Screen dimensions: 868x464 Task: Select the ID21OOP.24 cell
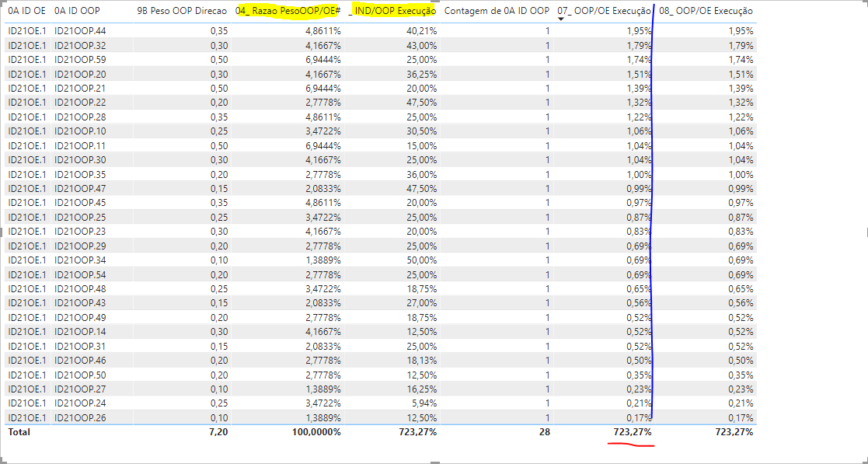pyautogui.click(x=80, y=403)
